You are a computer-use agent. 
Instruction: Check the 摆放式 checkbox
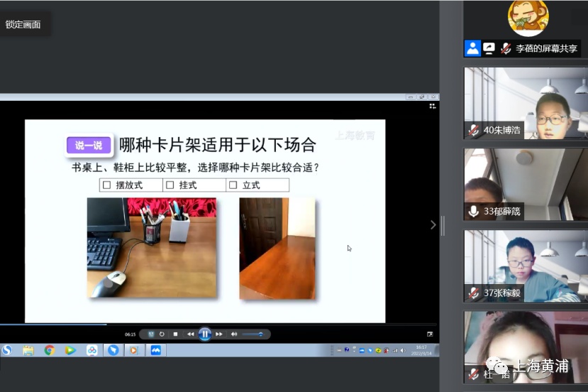click(x=107, y=185)
